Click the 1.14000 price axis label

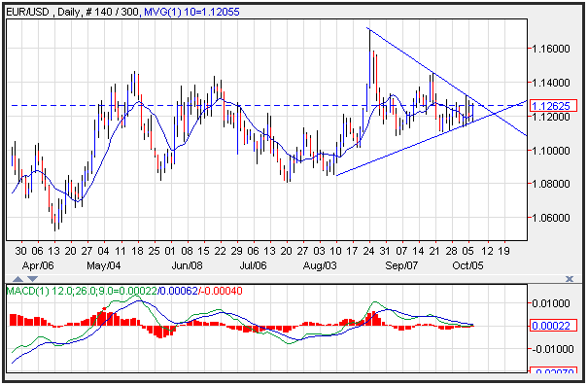click(x=551, y=83)
